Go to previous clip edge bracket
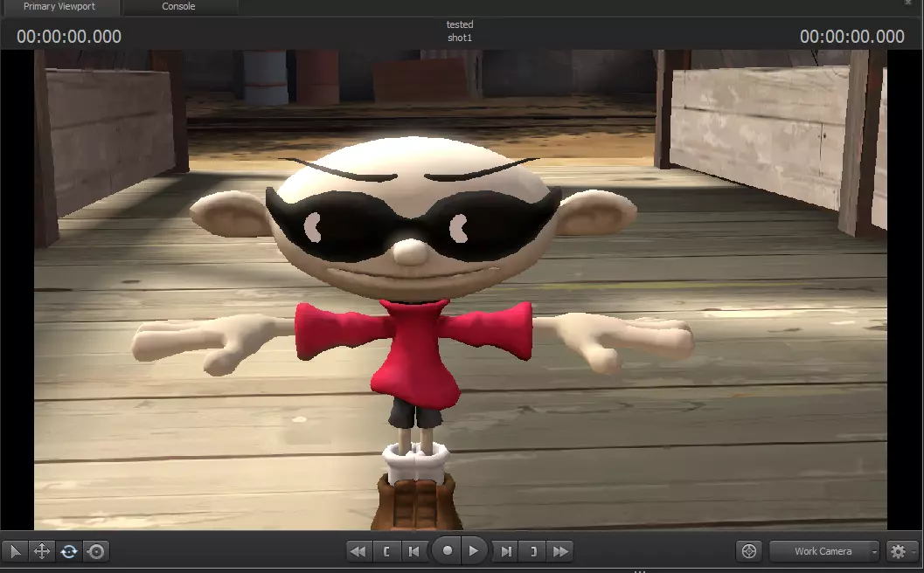Screen dimensions: 924x573 tap(386, 551)
